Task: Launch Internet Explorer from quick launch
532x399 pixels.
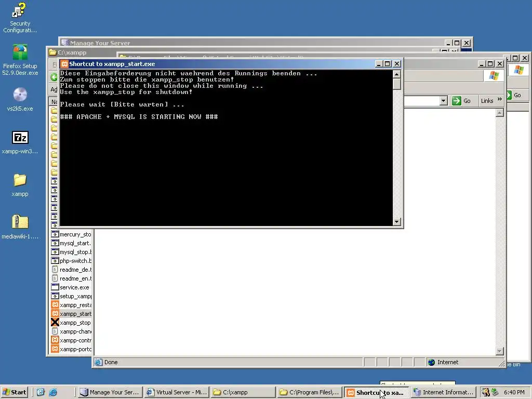Action: pyautogui.click(x=53, y=392)
